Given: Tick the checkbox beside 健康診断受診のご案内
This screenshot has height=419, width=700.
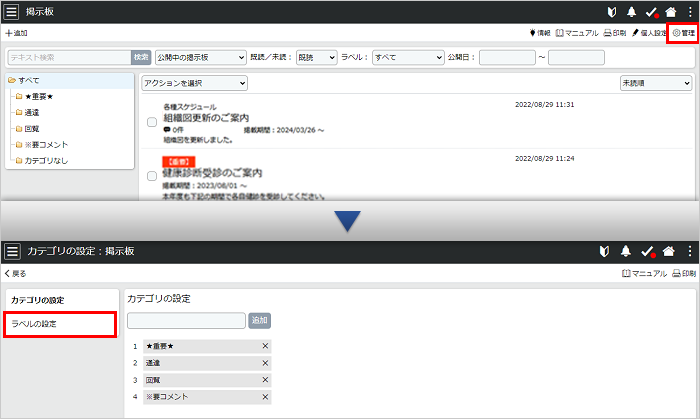Looking at the screenshot, I should (x=152, y=175).
